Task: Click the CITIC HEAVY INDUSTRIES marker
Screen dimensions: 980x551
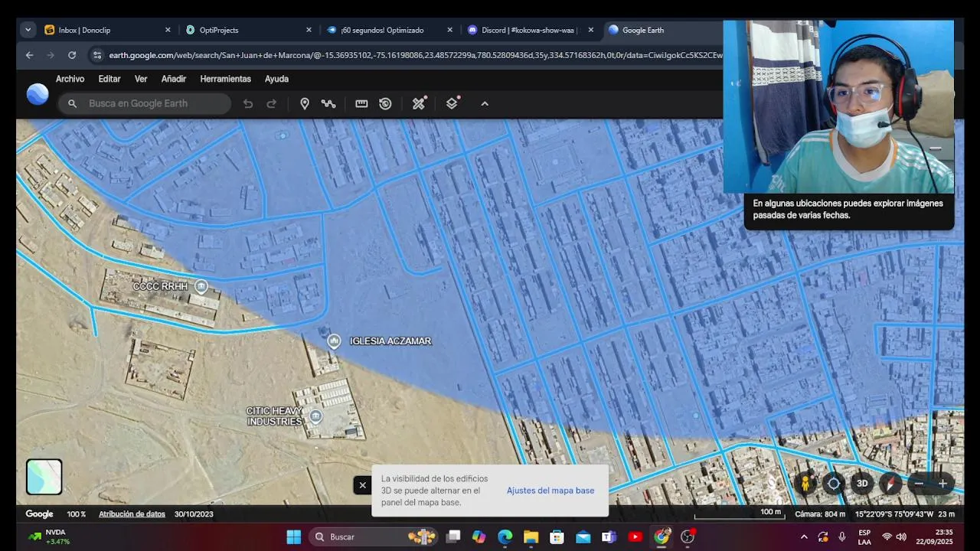Action: coord(315,416)
